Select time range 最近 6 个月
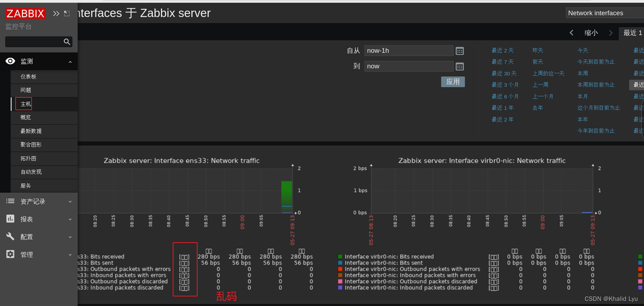This screenshot has width=644, height=306. pyautogui.click(x=505, y=96)
